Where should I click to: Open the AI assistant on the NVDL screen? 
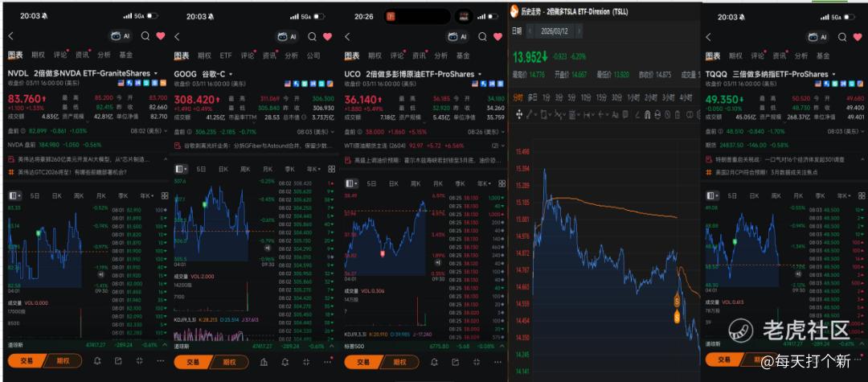pos(121,36)
